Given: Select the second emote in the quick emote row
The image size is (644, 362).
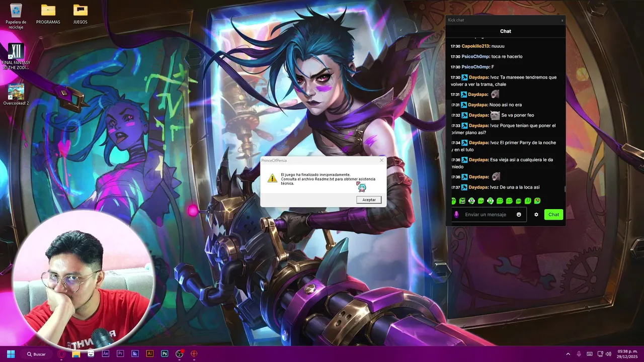Looking at the screenshot, I should click(462, 201).
